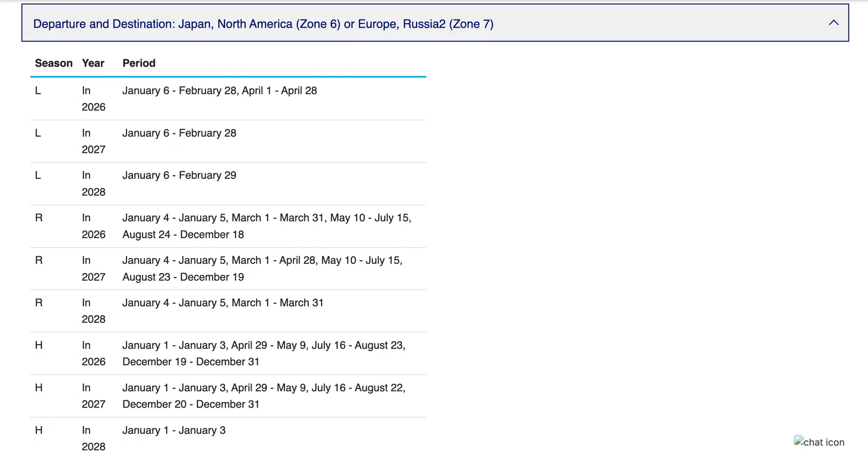The width and height of the screenshot is (868, 465).
Task: Click the Departure and Destination Zone 6/7 header
Action: click(x=435, y=23)
